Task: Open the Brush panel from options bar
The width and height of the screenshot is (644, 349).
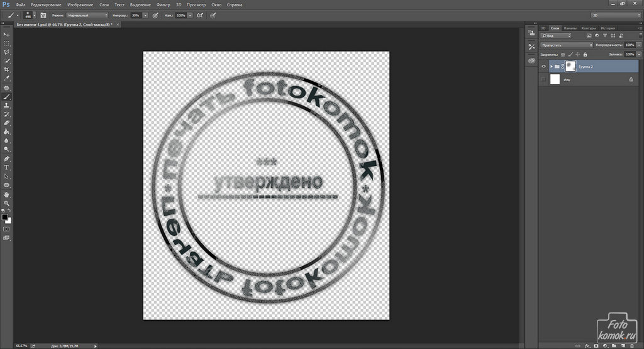Action: [43, 15]
